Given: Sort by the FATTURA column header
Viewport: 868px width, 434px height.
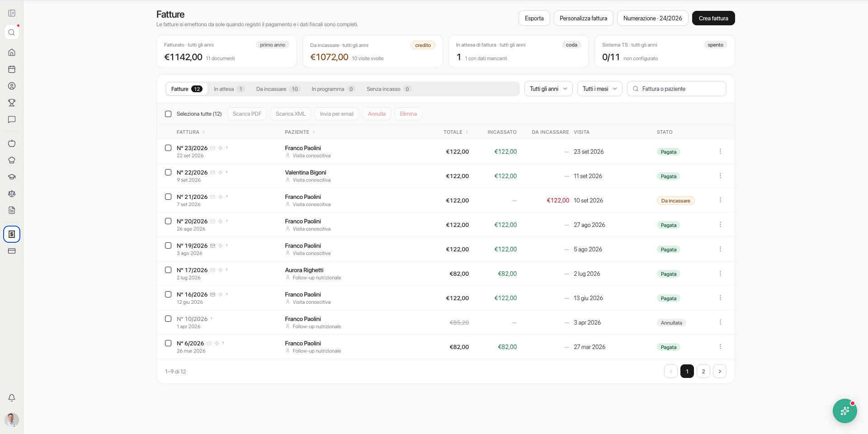Looking at the screenshot, I should tap(191, 132).
